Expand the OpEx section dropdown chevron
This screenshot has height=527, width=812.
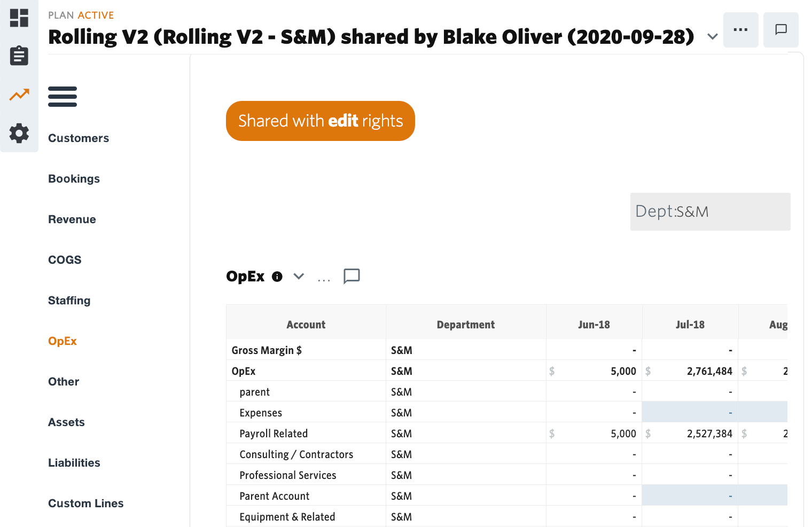pos(299,277)
